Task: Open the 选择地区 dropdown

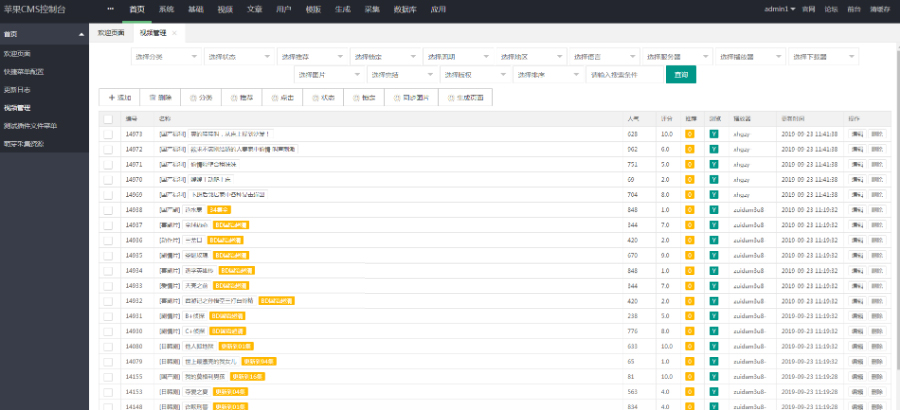Action: point(531,57)
